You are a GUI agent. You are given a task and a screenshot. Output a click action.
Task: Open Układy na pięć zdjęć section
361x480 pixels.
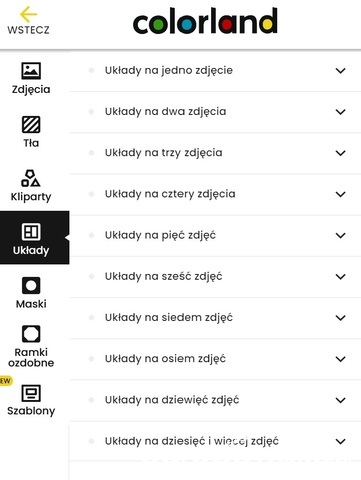click(215, 235)
